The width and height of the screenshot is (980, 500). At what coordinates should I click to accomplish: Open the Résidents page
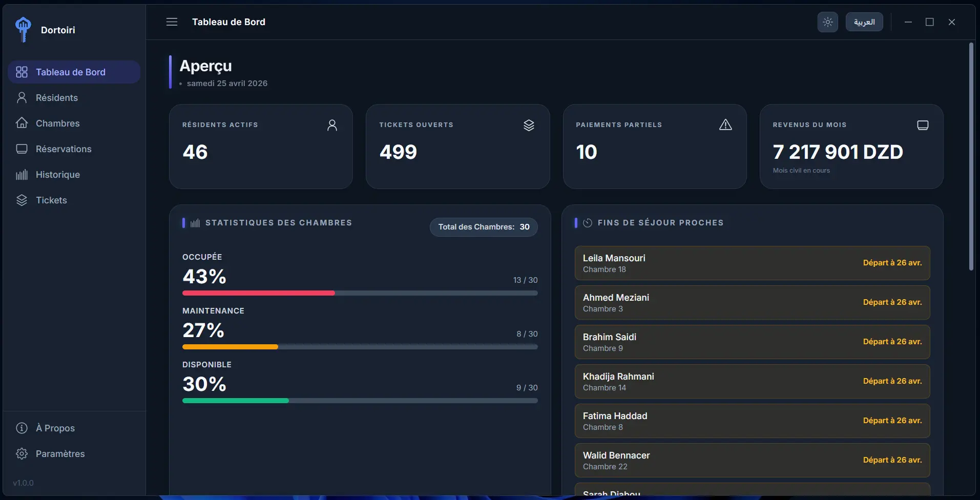pos(56,98)
